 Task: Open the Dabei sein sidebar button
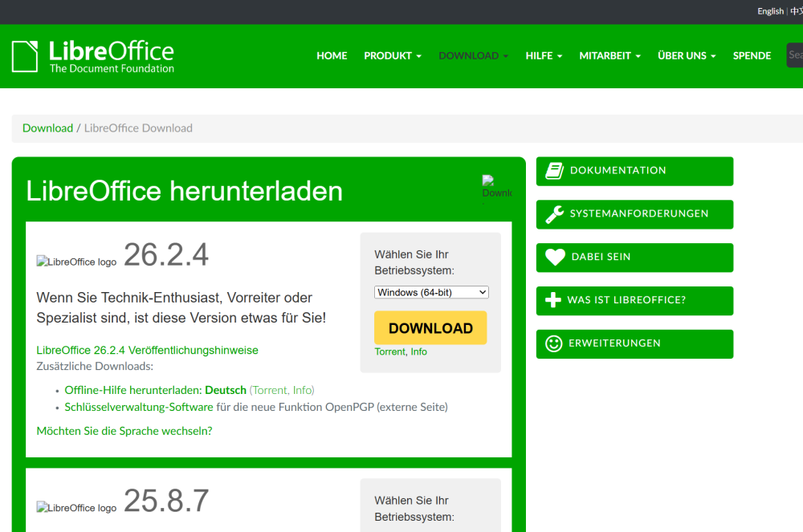pos(634,258)
